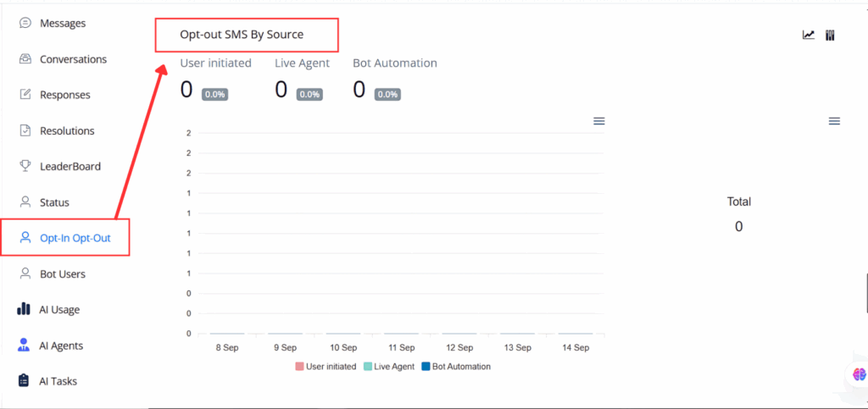Viewport: 868px width, 409px height.
Task: Click the Messages speech bubble icon
Action: 25,23
